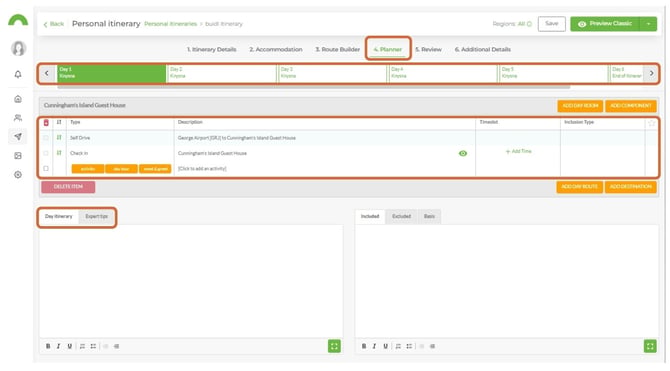Screen dimensions: 670x371
Task: Tick the Check in row checkbox
Action: tap(46, 153)
